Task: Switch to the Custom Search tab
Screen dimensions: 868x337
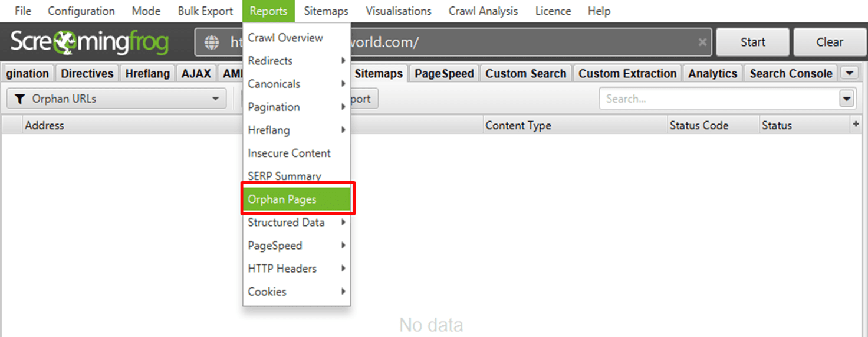Action: point(526,74)
